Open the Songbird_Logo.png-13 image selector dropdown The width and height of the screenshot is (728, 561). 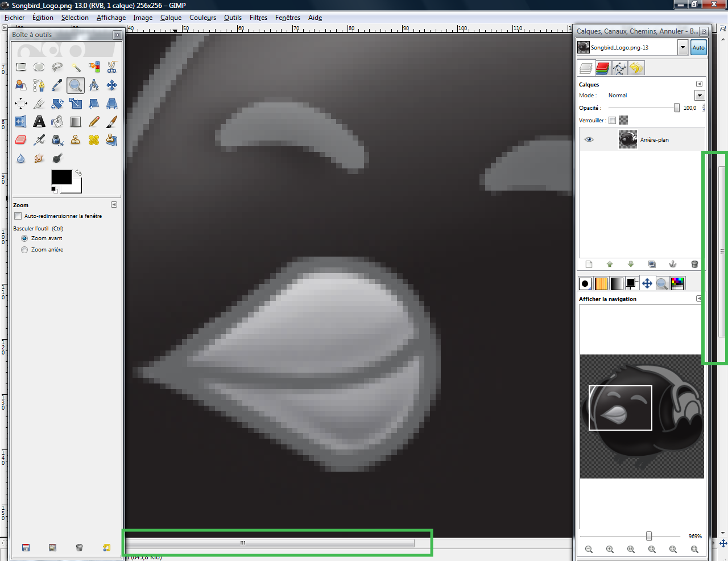point(682,48)
